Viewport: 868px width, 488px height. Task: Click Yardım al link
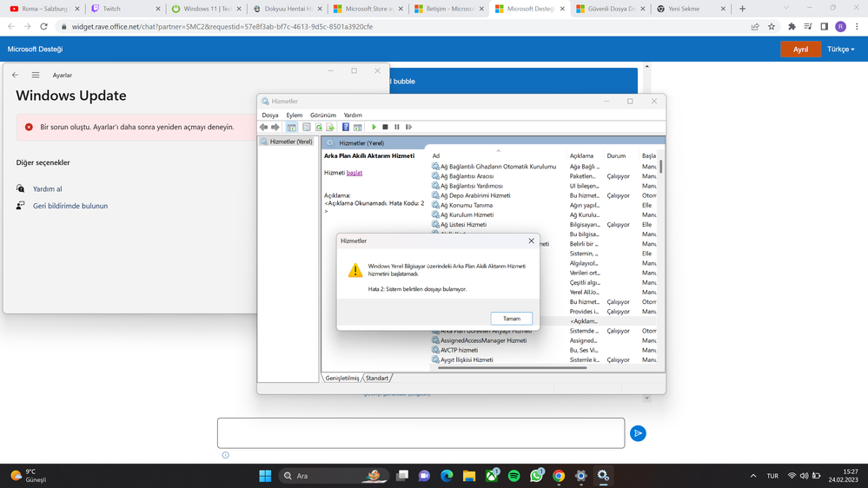click(47, 188)
